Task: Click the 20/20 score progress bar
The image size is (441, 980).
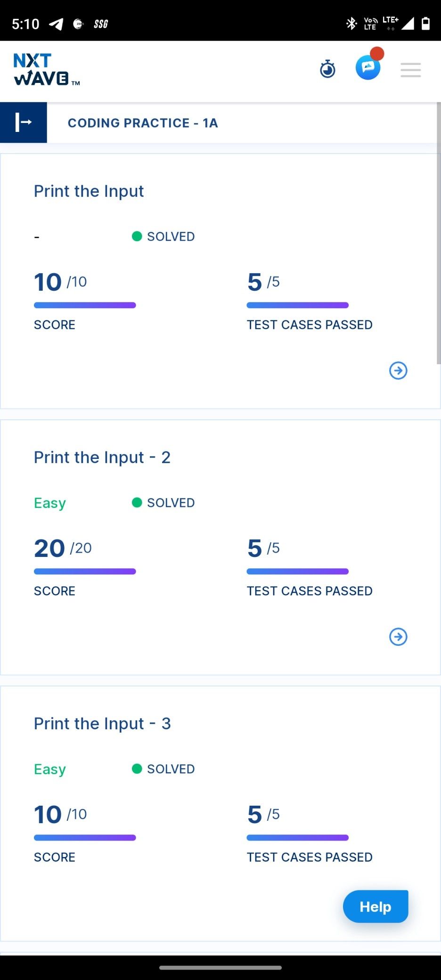Action: click(85, 572)
